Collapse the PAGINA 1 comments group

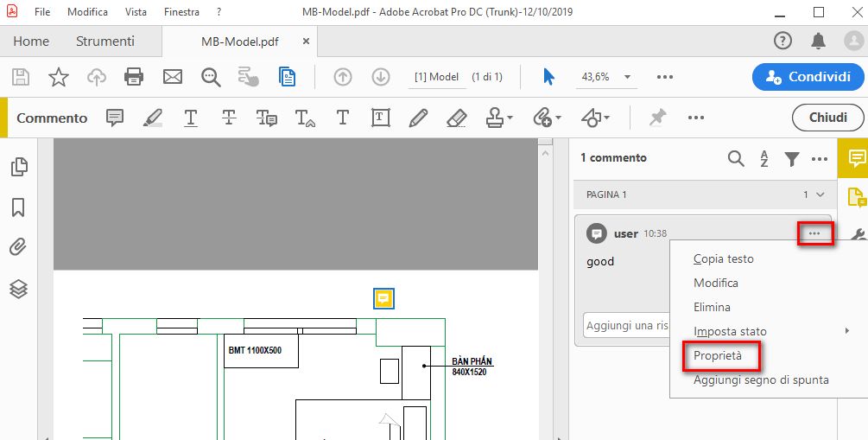click(x=820, y=194)
